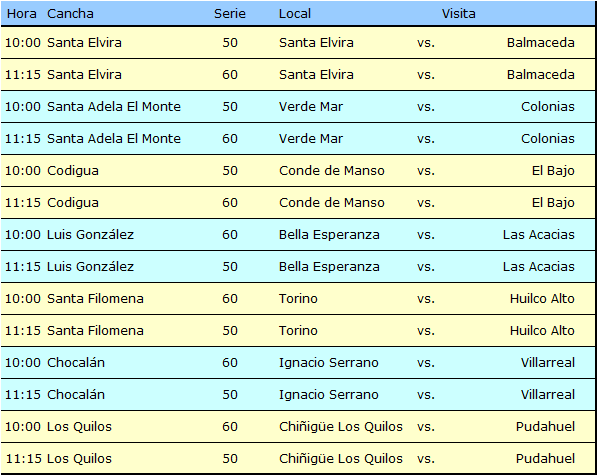This screenshot has width=597, height=475.
Task: Select Villarreal in the 11:15 Chocalán row
Action: (x=548, y=394)
